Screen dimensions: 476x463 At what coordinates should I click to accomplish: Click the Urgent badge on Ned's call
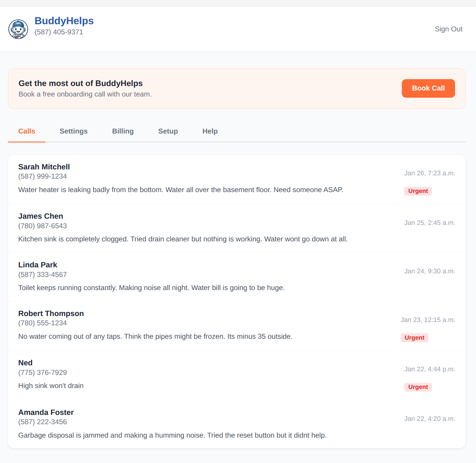click(x=418, y=387)
